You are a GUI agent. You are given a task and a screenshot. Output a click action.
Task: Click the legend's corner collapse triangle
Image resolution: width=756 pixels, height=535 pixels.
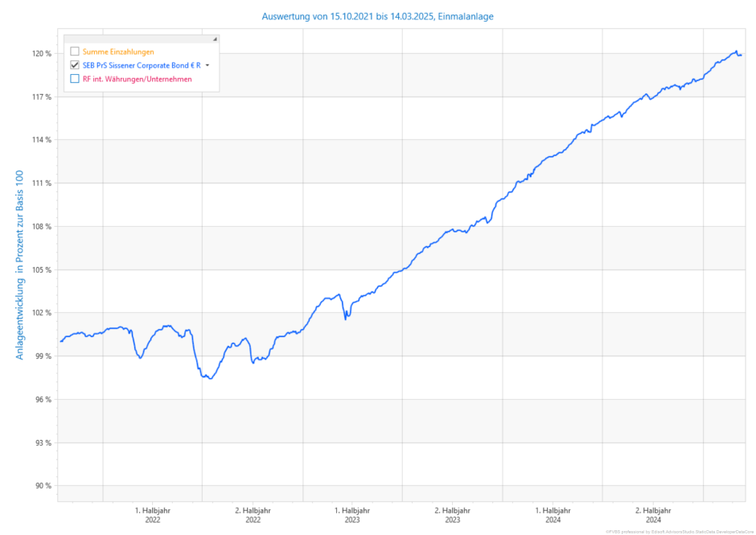pyautogui.click(x=215, y=39)
